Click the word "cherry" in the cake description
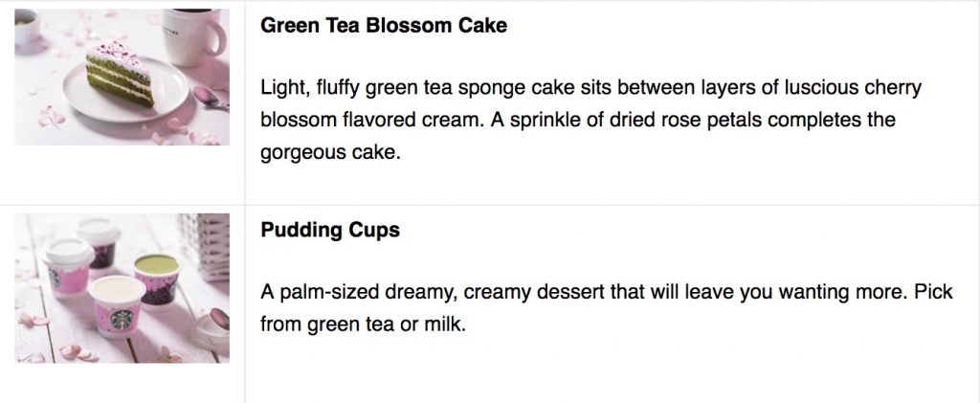Viewport: 980px width, 403px height. click(891, 88)
